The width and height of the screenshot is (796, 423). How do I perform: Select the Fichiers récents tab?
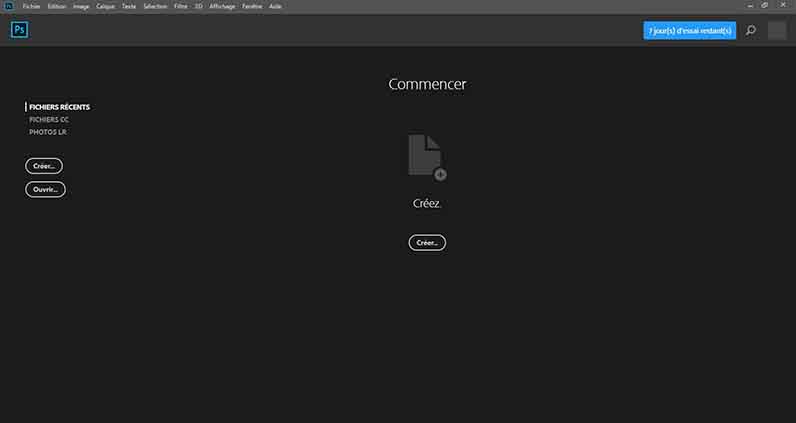60,106
